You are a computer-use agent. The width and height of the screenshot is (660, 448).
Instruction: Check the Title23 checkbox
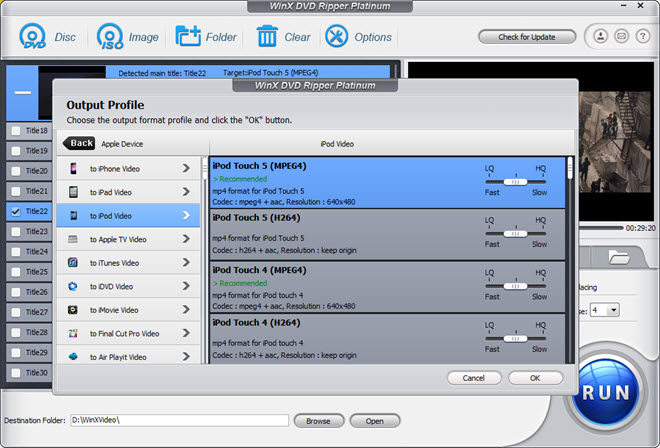point(16,232)
